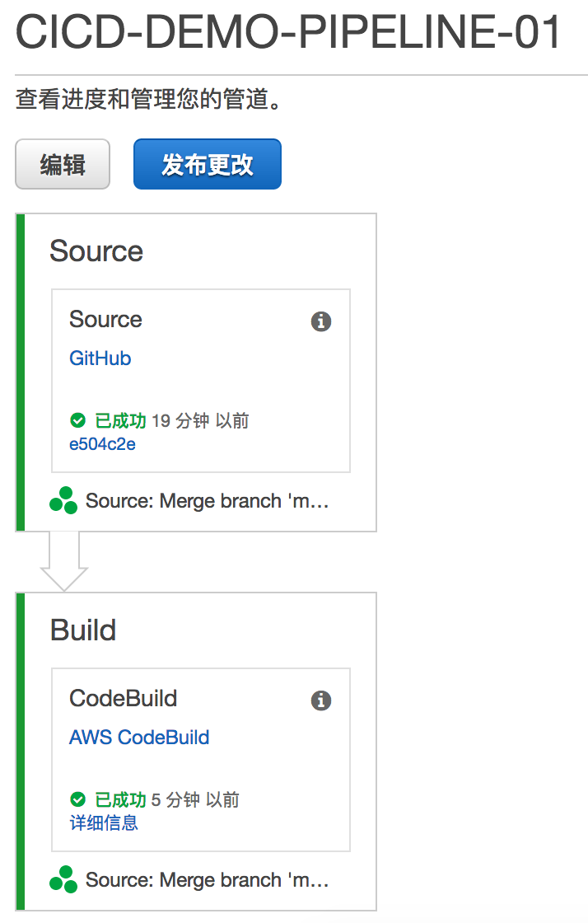This screenshot has width=588, height=923.
Task: Click the Build stage heading
Action: [83, 630]
